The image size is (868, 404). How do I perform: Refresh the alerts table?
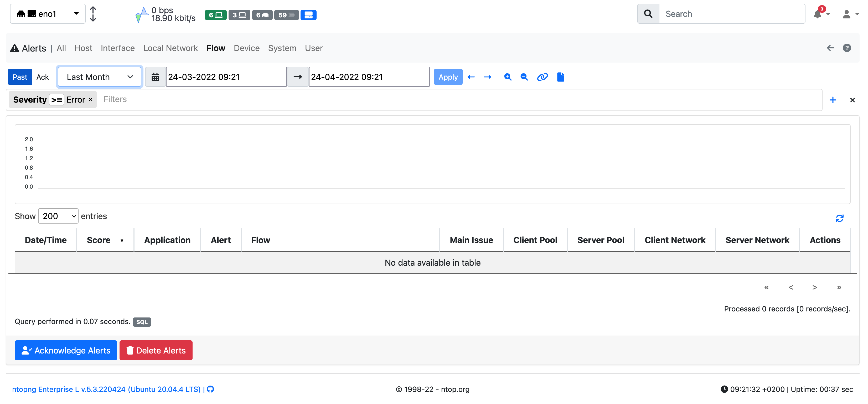click(x=839, y=218)
